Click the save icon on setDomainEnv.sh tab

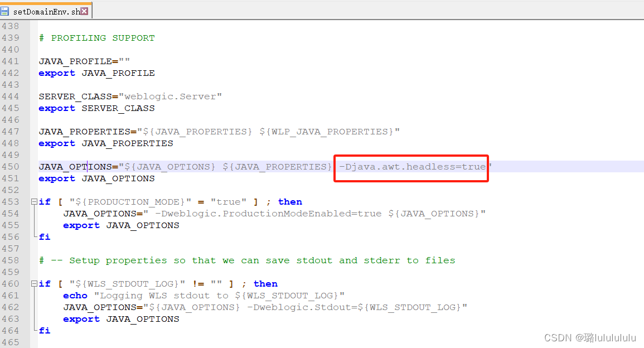(x=4, y=12)
